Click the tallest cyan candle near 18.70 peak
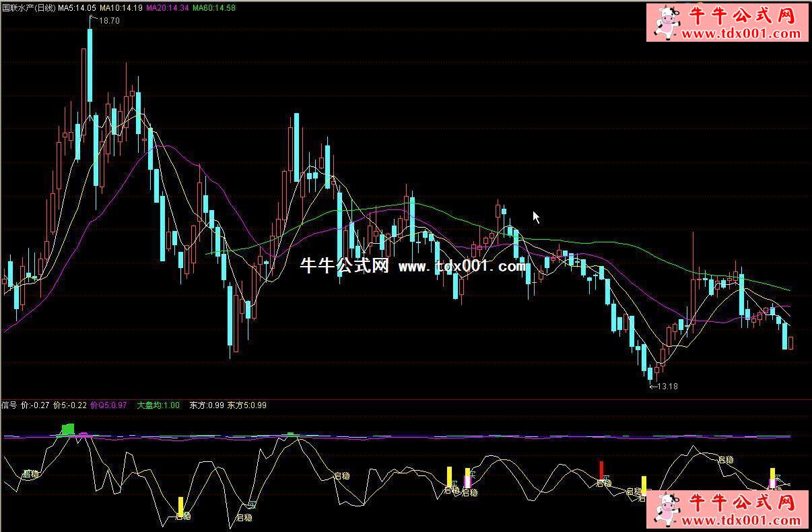Viewport: 812px width, 532px height. pyautogui.click(x=90, y=65)
